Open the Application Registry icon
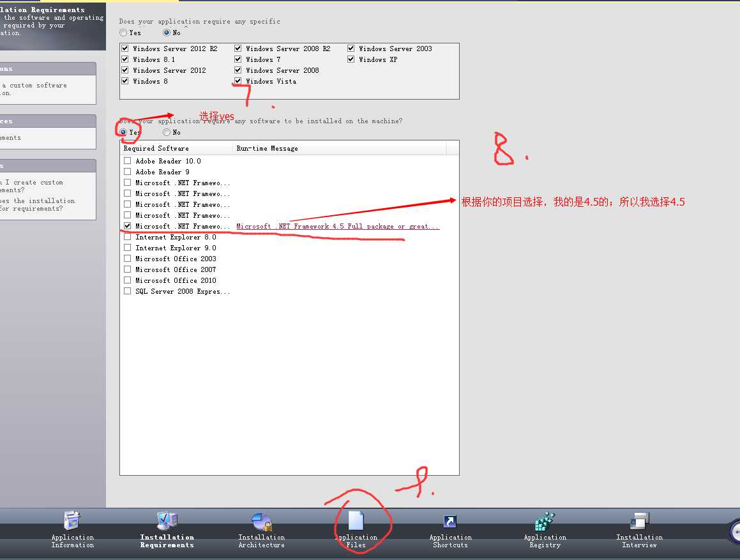 click(545, 521)
